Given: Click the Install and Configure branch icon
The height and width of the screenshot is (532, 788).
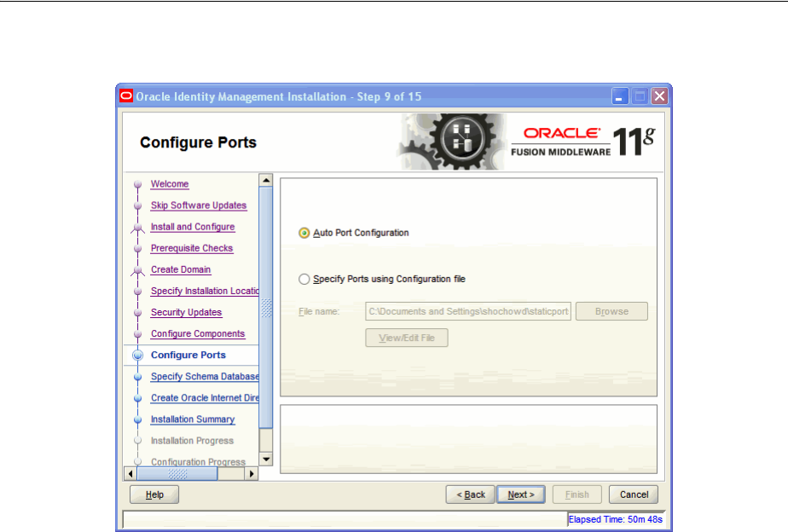Looking at the screenshot, I should click(x=137, y=228).
